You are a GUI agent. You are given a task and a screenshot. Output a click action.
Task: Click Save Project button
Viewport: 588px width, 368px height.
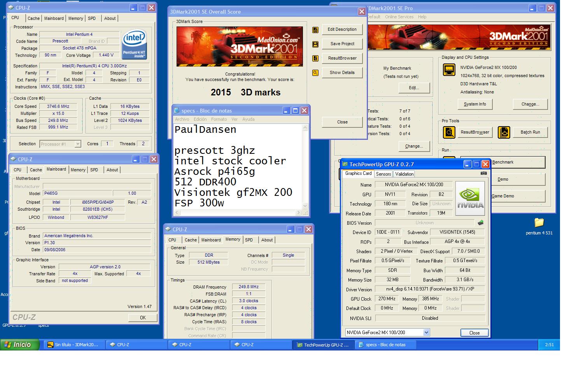coord(342,44)
